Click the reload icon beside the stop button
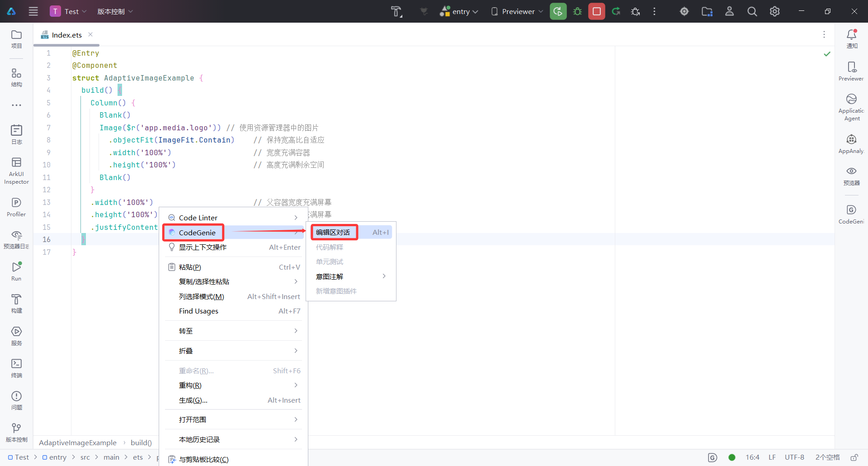This screenshot has width=868, height=466. (616, 11)
